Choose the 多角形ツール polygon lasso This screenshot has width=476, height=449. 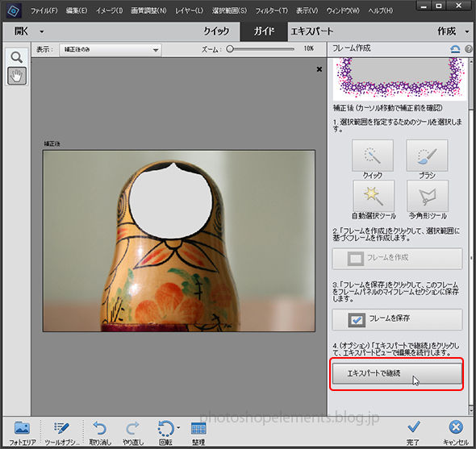428,196
